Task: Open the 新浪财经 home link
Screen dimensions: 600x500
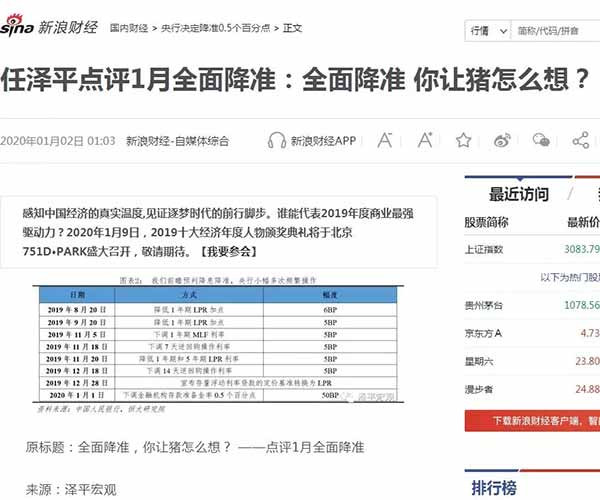Action: pos(68,28)
